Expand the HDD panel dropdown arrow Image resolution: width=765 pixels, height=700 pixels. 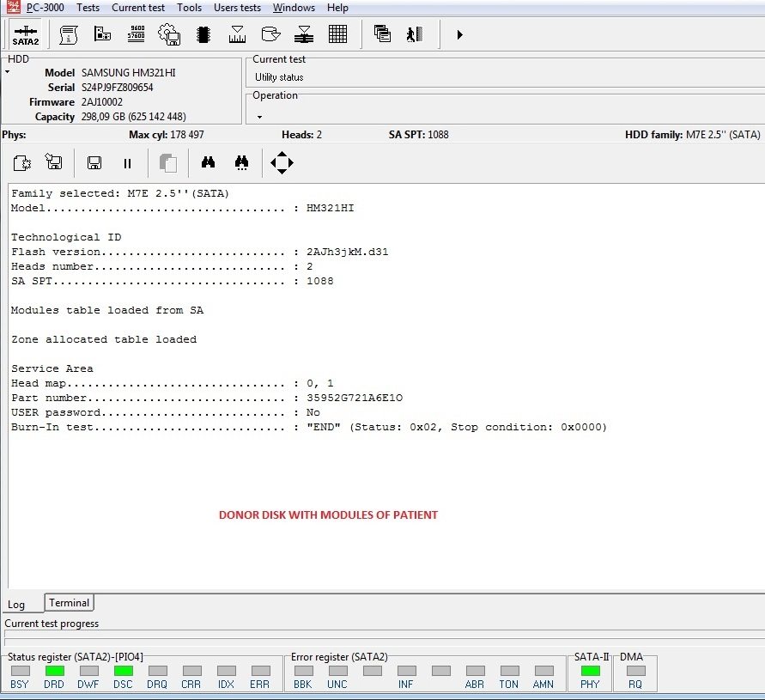pos(8,72)
